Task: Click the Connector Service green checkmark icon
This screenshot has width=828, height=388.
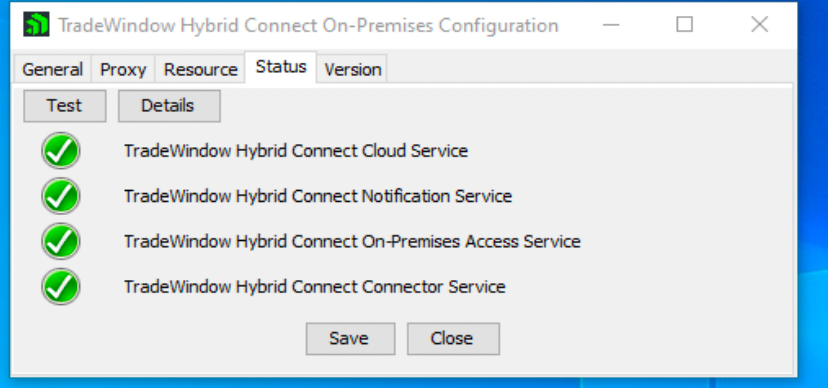Action: coord(61,287)
